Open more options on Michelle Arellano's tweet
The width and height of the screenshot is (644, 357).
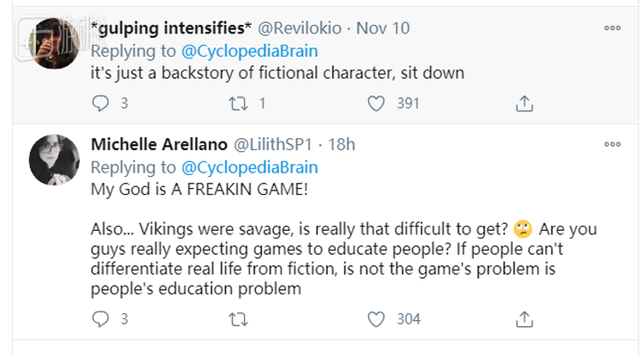(x=611, y=144)
